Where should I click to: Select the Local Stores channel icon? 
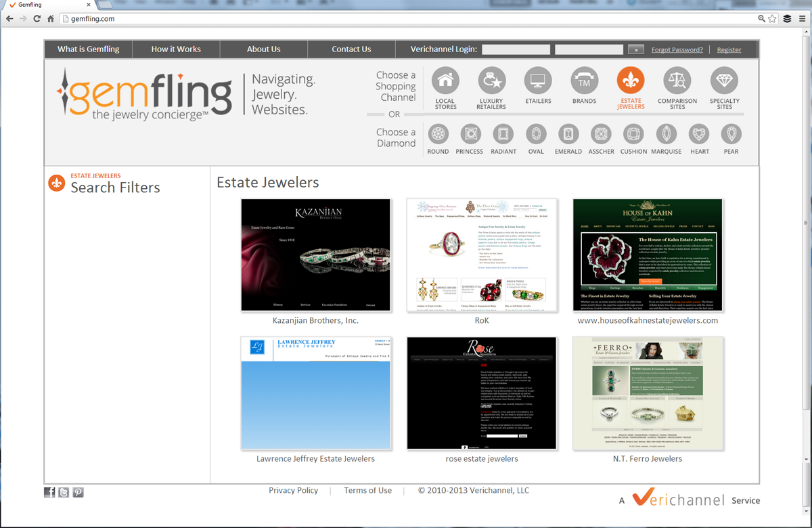tap(445, 81)
